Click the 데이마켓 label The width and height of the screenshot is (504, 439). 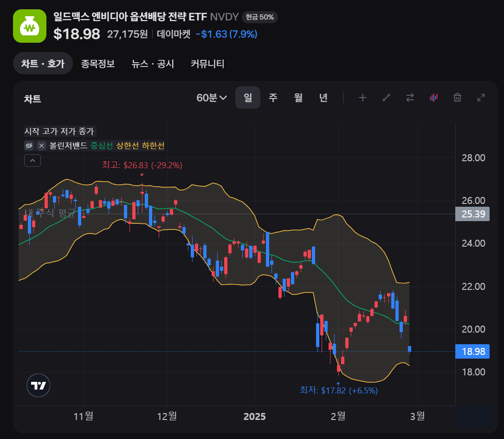[x=174, y=34]
